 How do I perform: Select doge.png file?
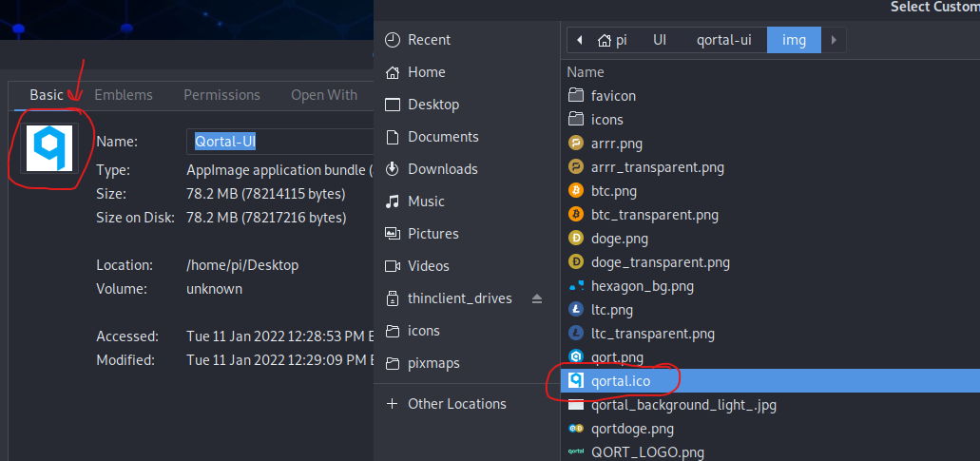[x=770, y=239]
